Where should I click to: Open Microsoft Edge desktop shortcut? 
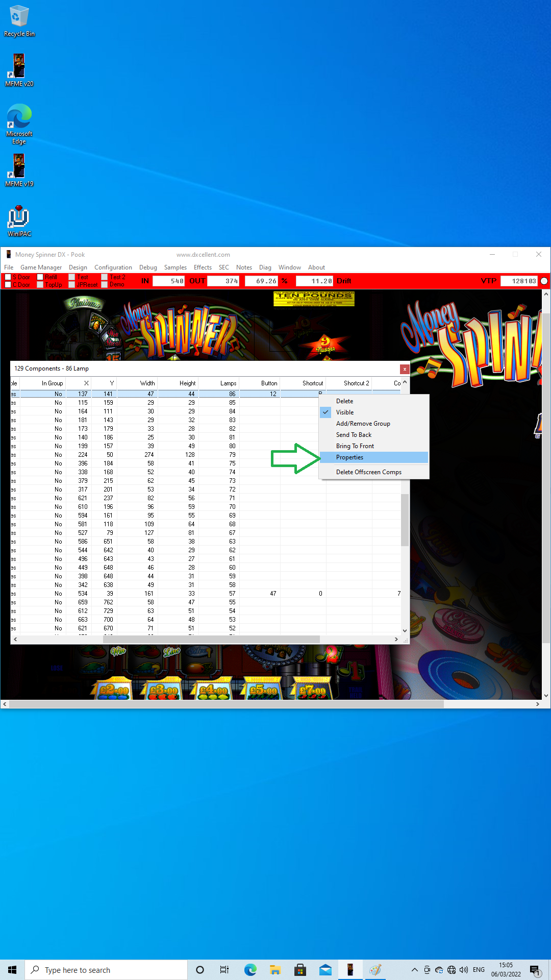point(19,124)
